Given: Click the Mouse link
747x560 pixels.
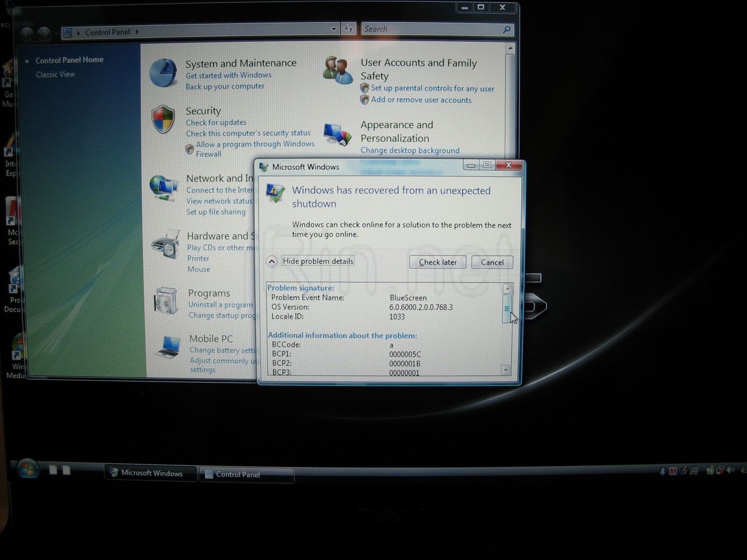Looking at the screenshot, I should (199, 269).
